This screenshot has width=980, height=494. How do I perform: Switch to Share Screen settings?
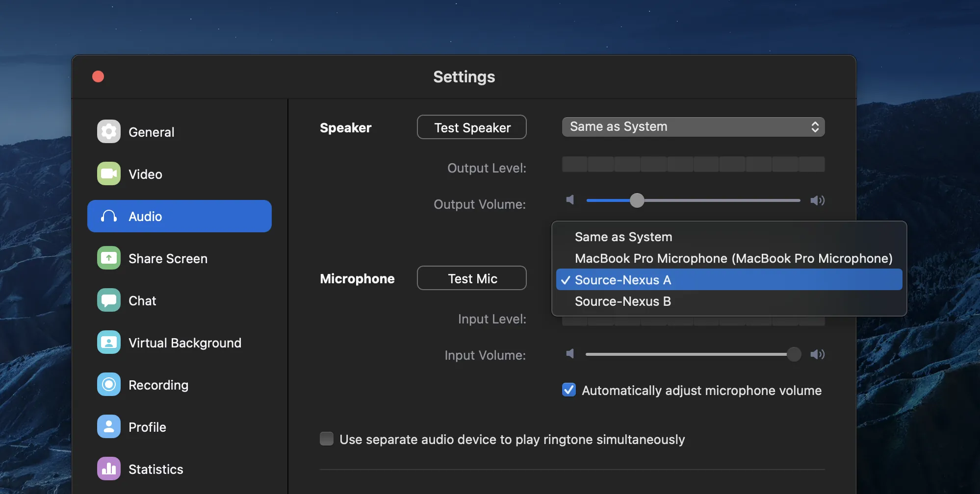(x=180, y=258)
